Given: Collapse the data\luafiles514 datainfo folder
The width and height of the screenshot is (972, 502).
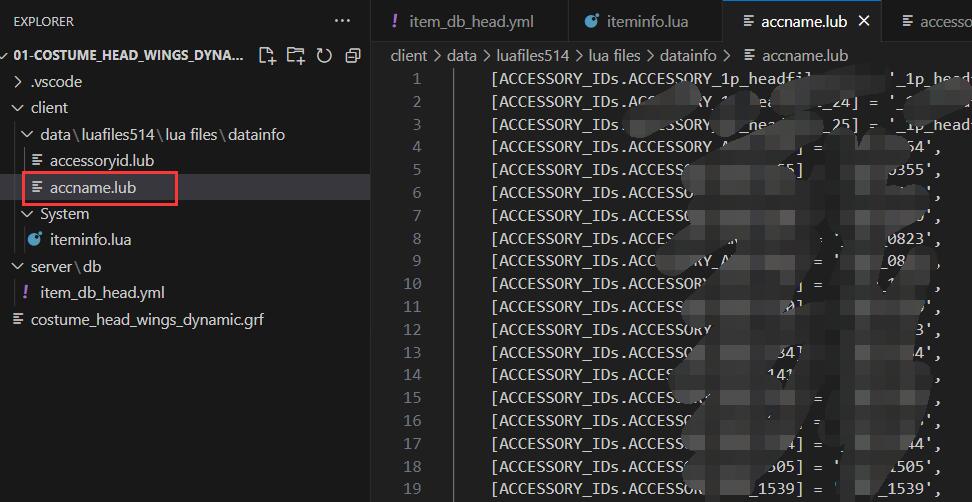Looking at the screenshot, I should [27, 135].
